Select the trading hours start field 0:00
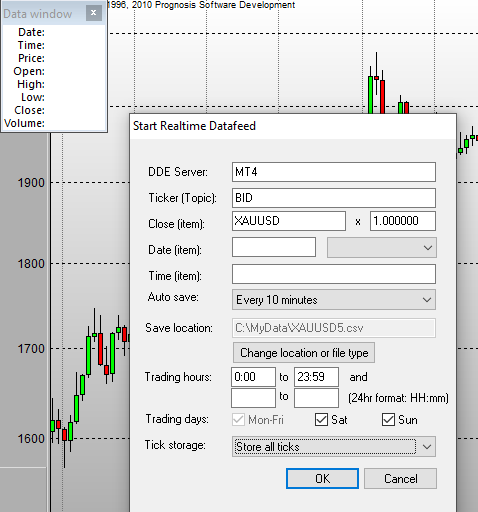This screenshot has height=512, width=478. click(x=253, y=377)
